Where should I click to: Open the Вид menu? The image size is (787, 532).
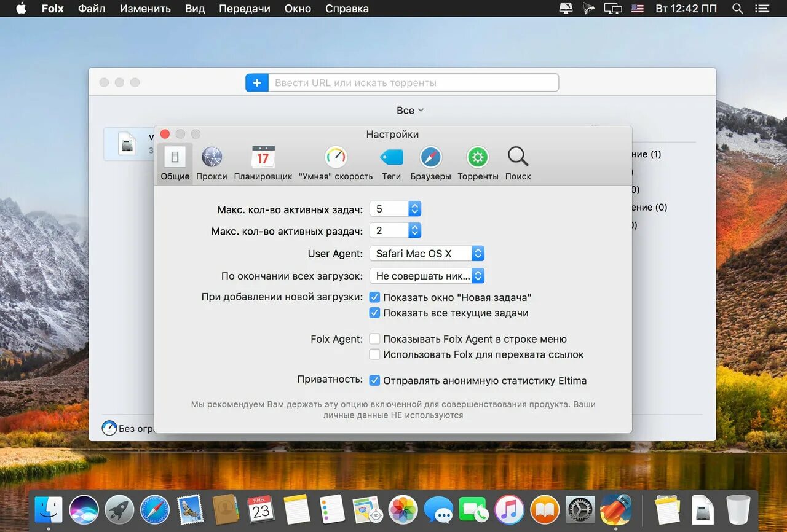click(195, 9)
